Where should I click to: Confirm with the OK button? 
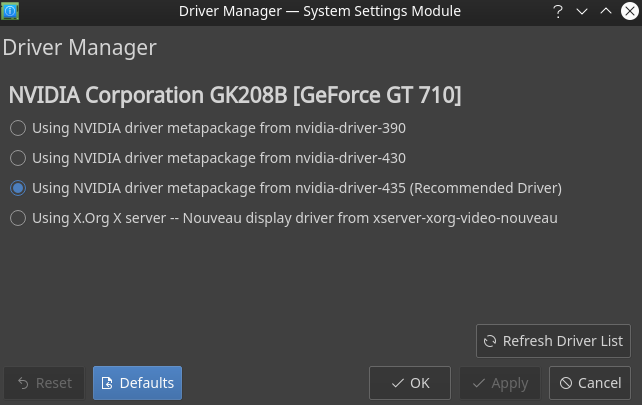click(x=409, y=383)
